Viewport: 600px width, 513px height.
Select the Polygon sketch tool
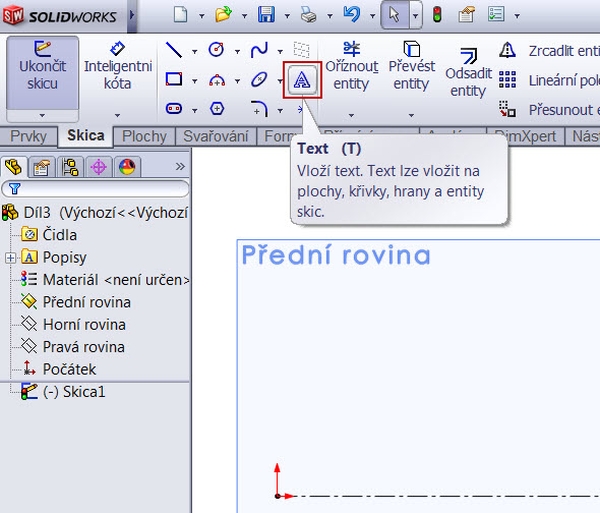click(x=217, y=108)
